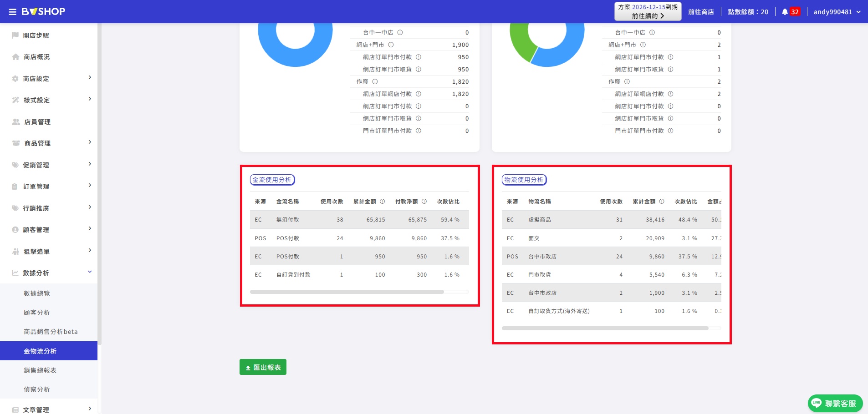Click info icon beside 累計金額 in 金流使用分析
This screenshot has height=414, width=868.
pos(383,202)
